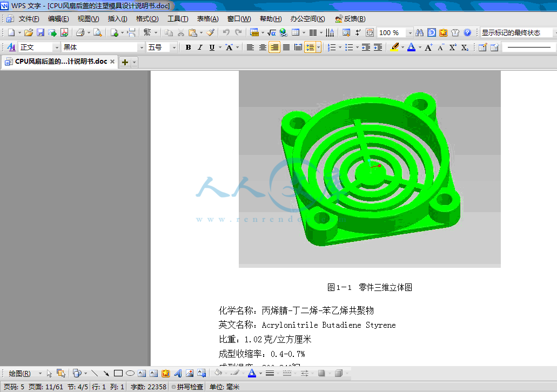Open the 办公空间 menu
This screenshot has width=557, height=392.
point(307,19)
